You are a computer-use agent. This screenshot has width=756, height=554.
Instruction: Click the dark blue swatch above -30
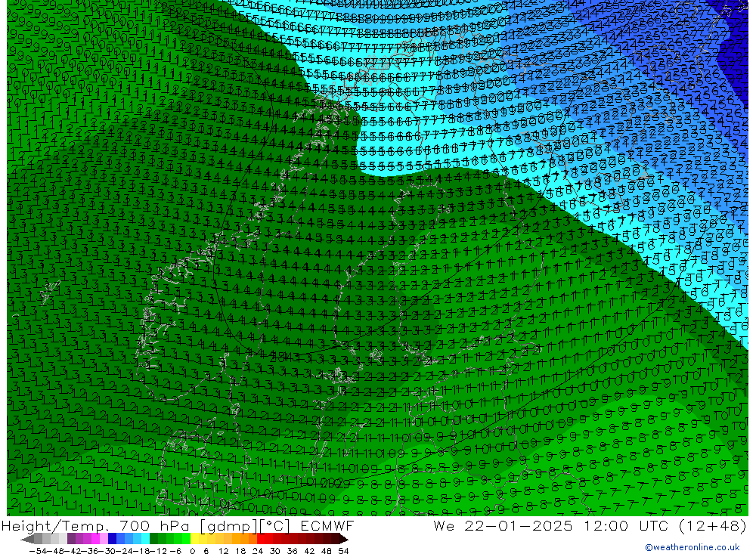[x=112, y=539]
